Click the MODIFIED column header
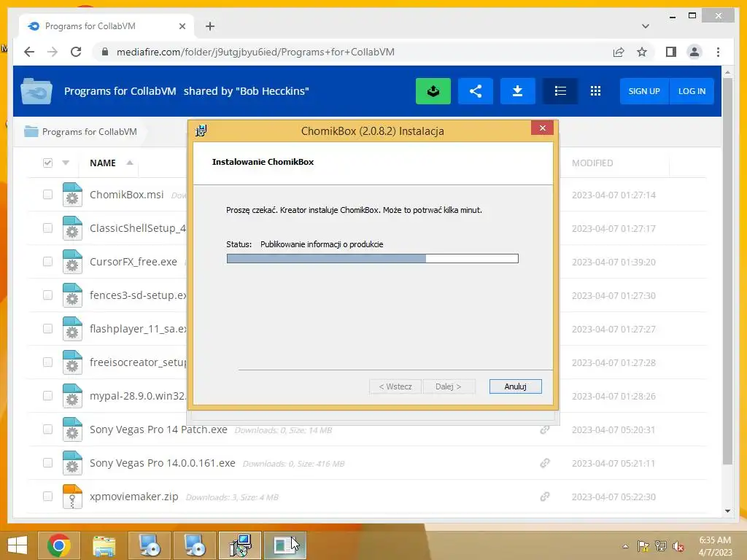The image size is (747, 560). 592,163
